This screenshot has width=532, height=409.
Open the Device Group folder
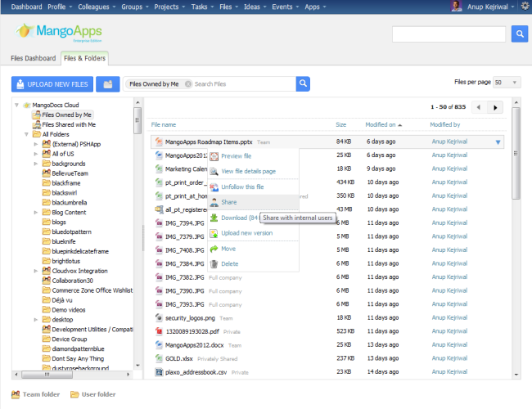pos(70,339)
